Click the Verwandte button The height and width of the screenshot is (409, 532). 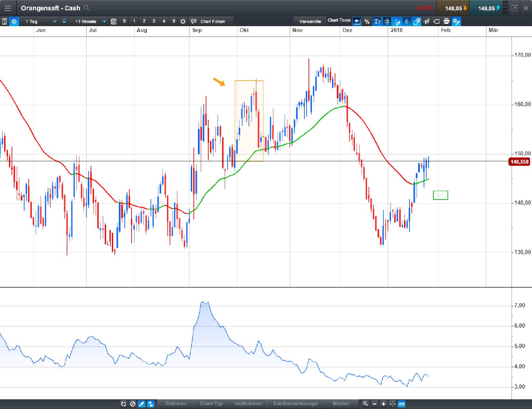[310, 21]
